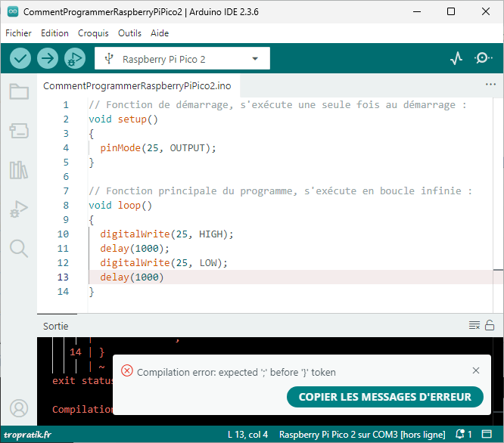Click the void setup() line

click(123, 119)
